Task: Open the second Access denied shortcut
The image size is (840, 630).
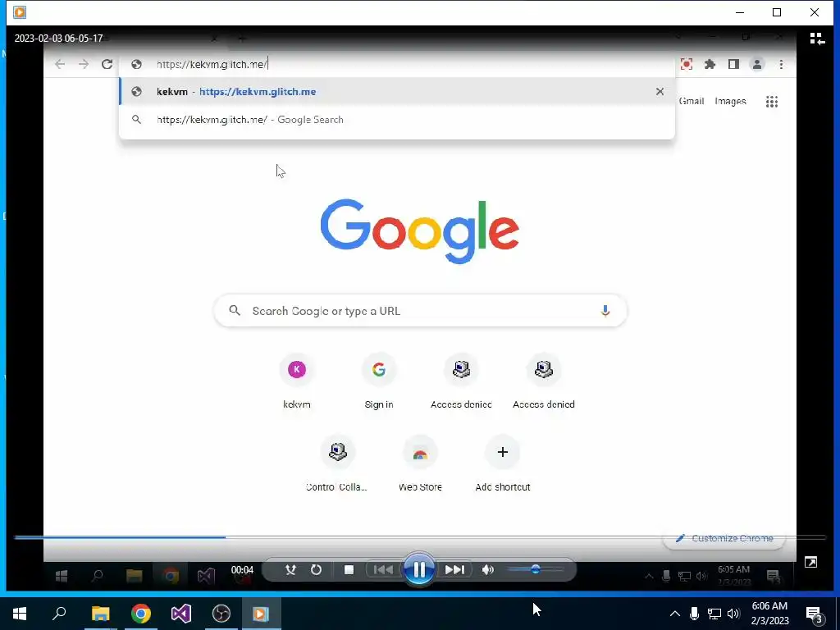Action: pos(544,381)
